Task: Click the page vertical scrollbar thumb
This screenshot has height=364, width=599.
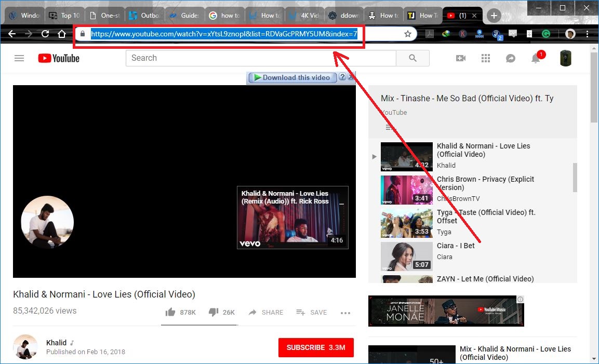Action: pos(594,87)
